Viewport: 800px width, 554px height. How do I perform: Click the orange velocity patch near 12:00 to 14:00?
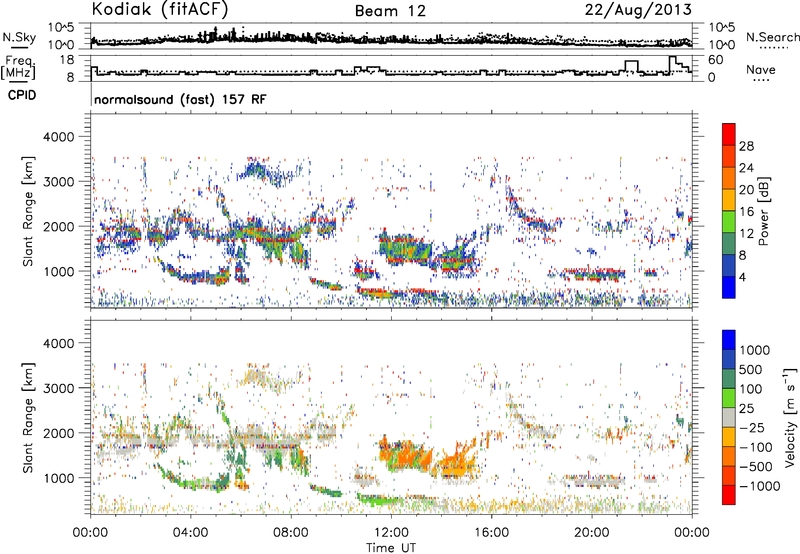coord(406,456)
